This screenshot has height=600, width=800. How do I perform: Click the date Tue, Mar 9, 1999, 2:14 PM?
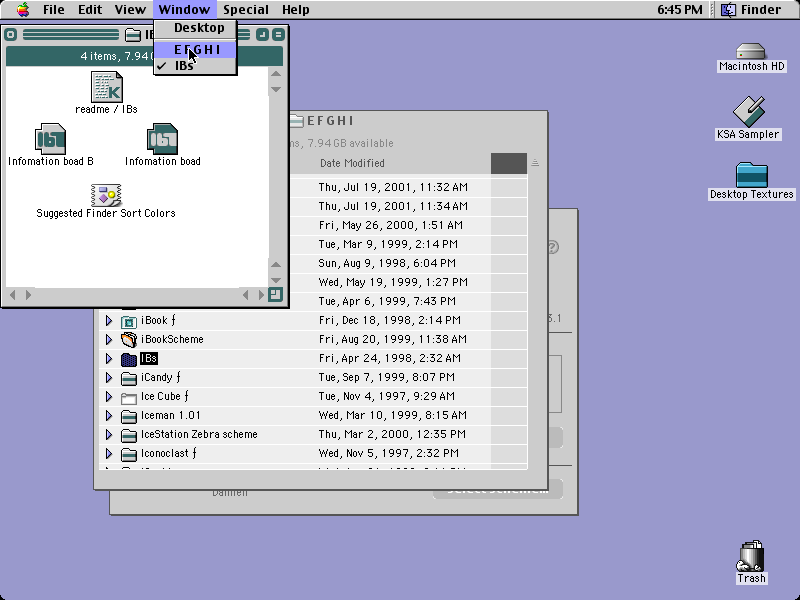[x=388, y=244]
